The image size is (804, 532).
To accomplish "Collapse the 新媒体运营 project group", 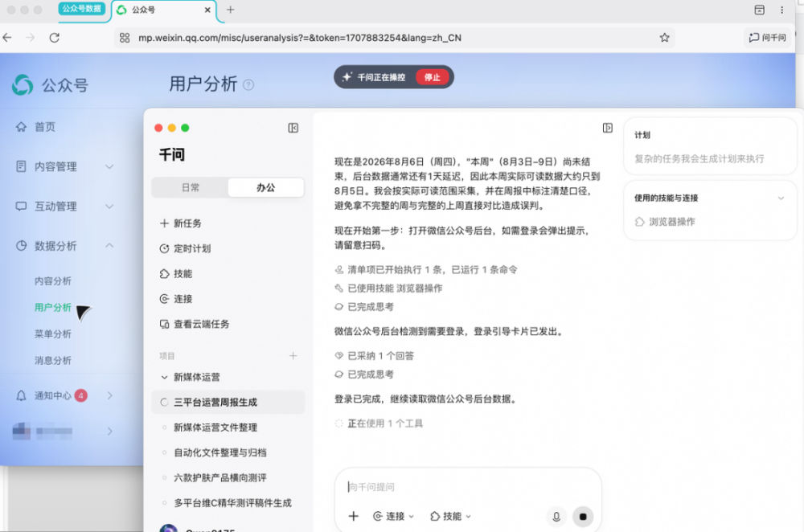I will coord(164,377).
